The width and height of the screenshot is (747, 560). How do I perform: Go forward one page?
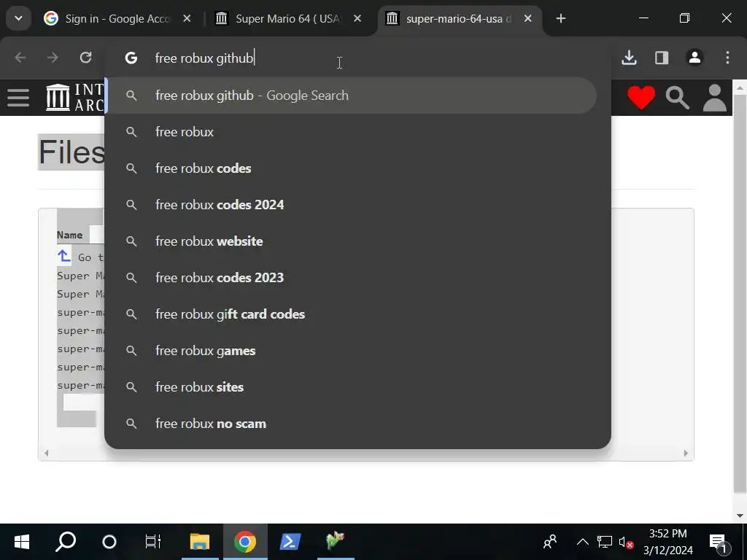tap(53, 58)
